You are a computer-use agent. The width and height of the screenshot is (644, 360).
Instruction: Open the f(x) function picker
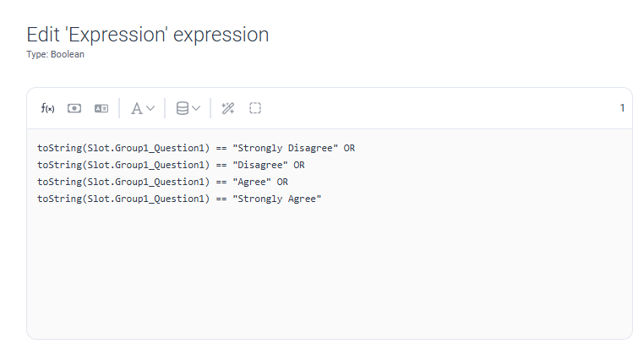[x=48, y=108]
